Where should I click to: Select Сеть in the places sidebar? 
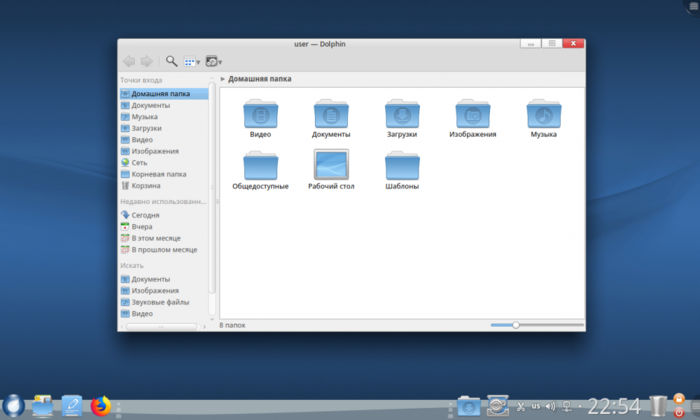[138, 162]
